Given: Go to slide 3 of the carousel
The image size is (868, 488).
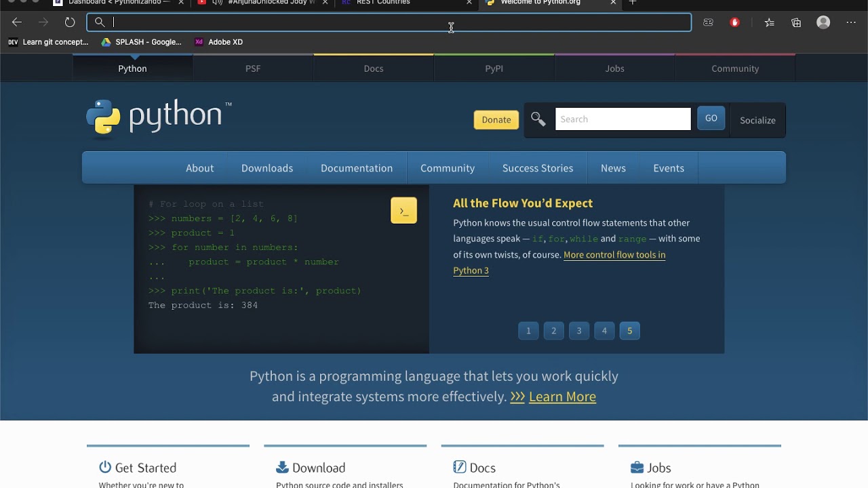Looking at the screenshot, I should coord(579,331).
